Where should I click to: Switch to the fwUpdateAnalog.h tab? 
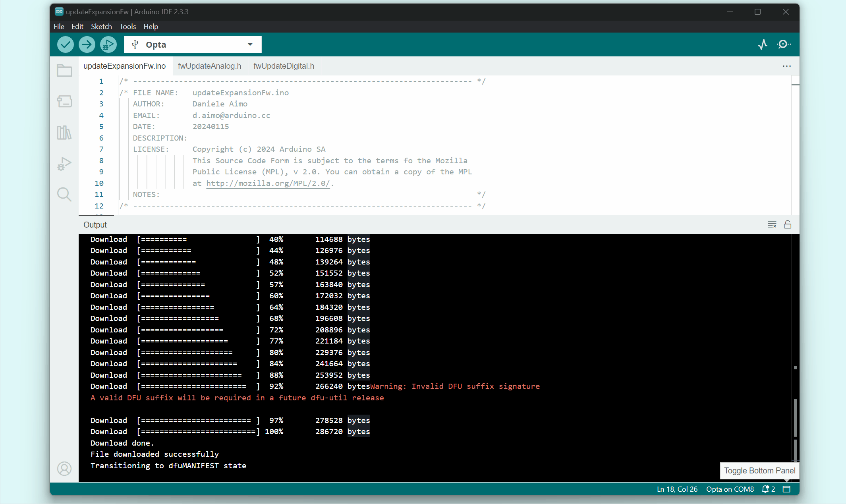[209, 66]
